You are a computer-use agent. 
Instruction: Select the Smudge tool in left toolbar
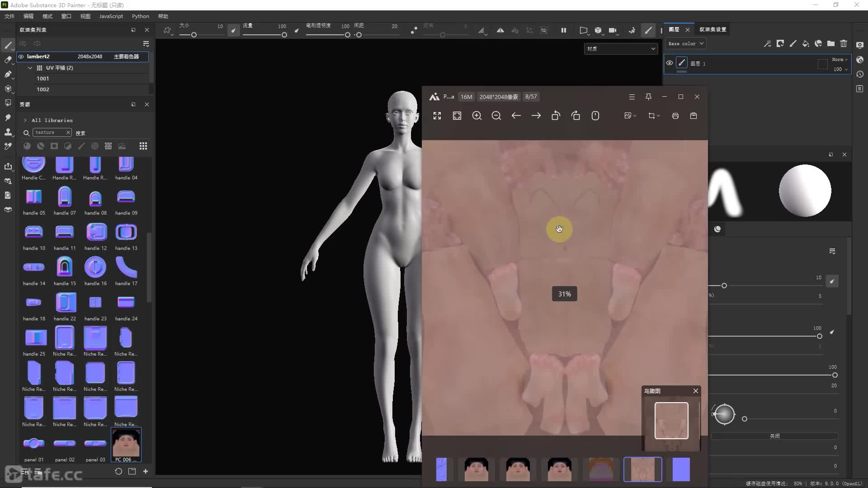point(8,117)
